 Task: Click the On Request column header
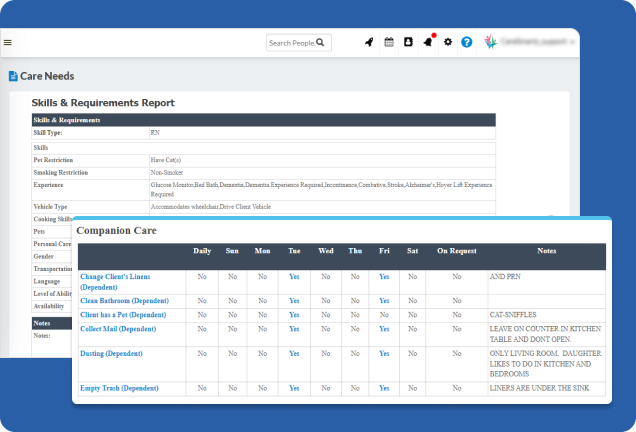457,251
